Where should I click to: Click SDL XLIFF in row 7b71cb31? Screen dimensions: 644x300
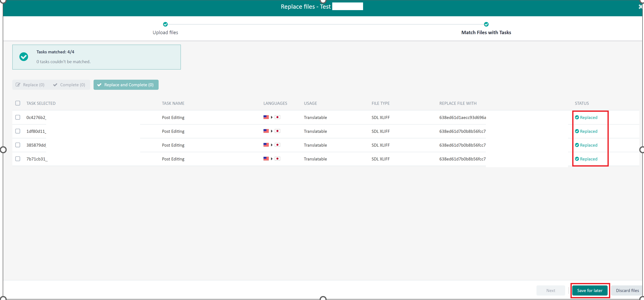(x=381, y=159)
